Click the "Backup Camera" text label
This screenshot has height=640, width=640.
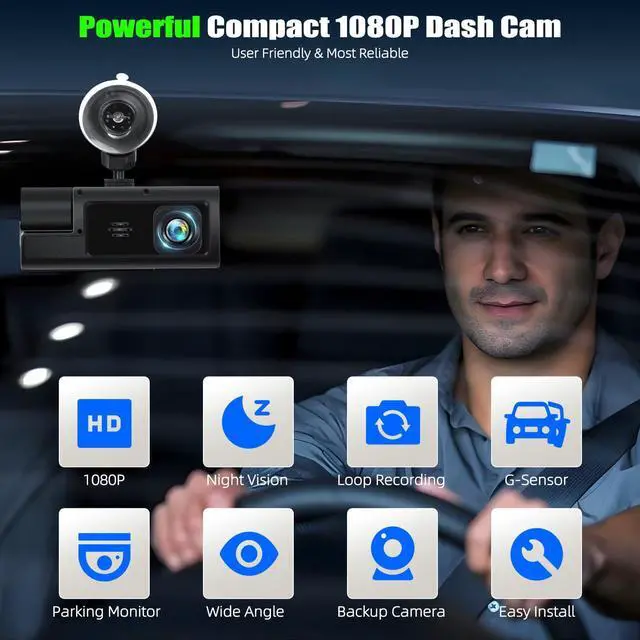tap(391, 611)
